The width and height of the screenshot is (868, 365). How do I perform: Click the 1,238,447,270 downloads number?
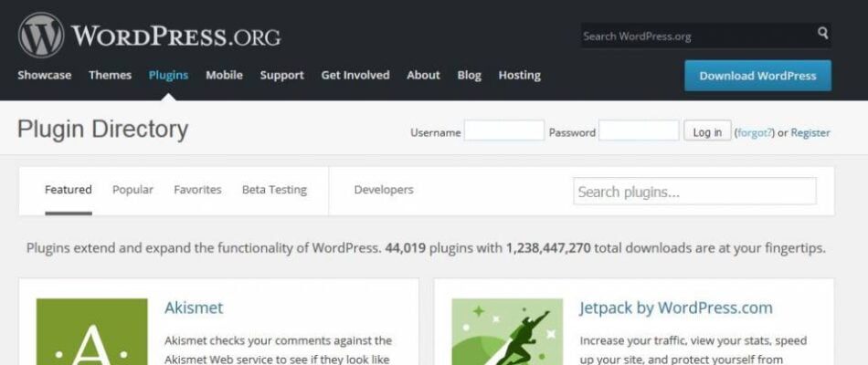(x=548, y=248)
